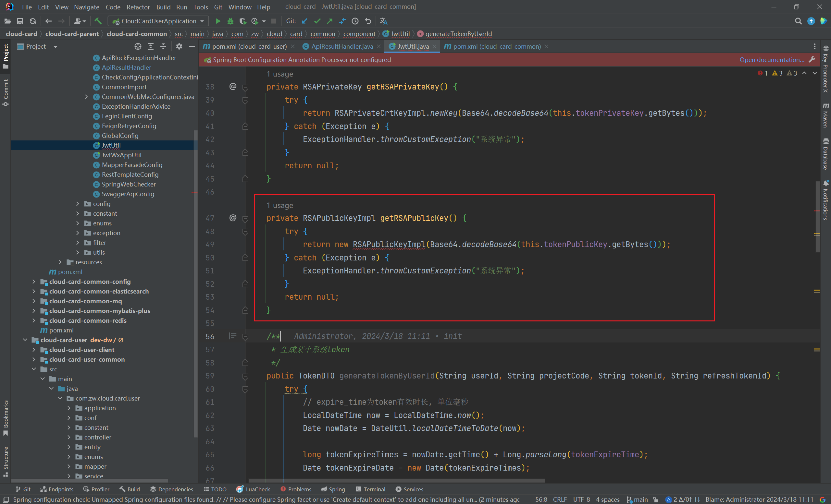Open the Services tool window
The width and height of the screenshot is (831, 504).
tap(409, 489)
